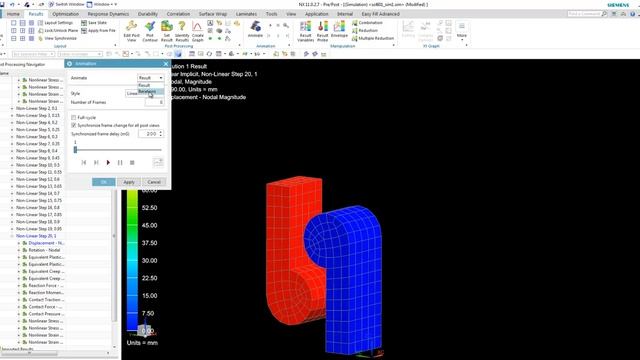640x360 pixels.
Task: Expand Displacement - Nodal result node
Action: tap(19, 243)
